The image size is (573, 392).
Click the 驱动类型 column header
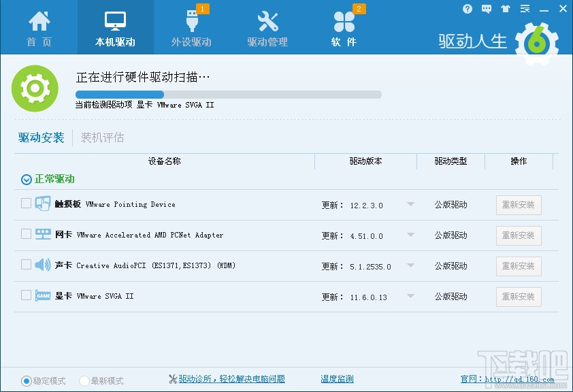click(451, 161)
